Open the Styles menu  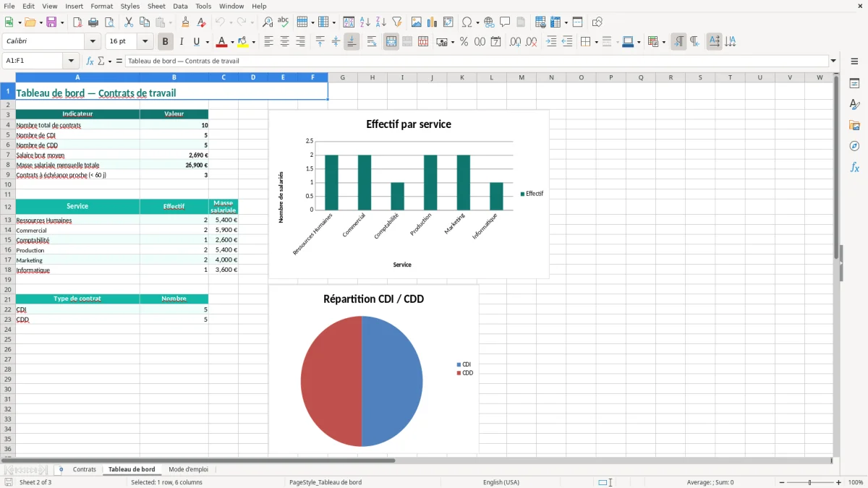point(130,6)
